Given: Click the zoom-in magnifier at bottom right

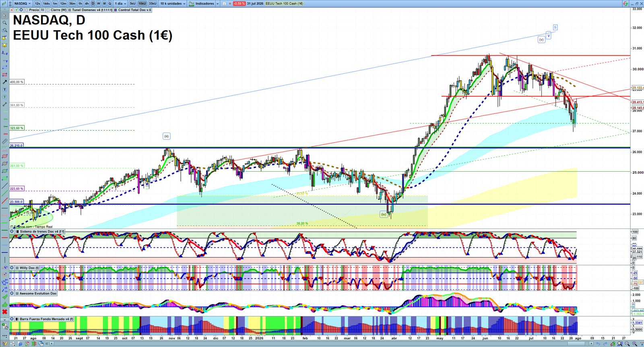Looking at the screenshot, I should pos(635,344).
